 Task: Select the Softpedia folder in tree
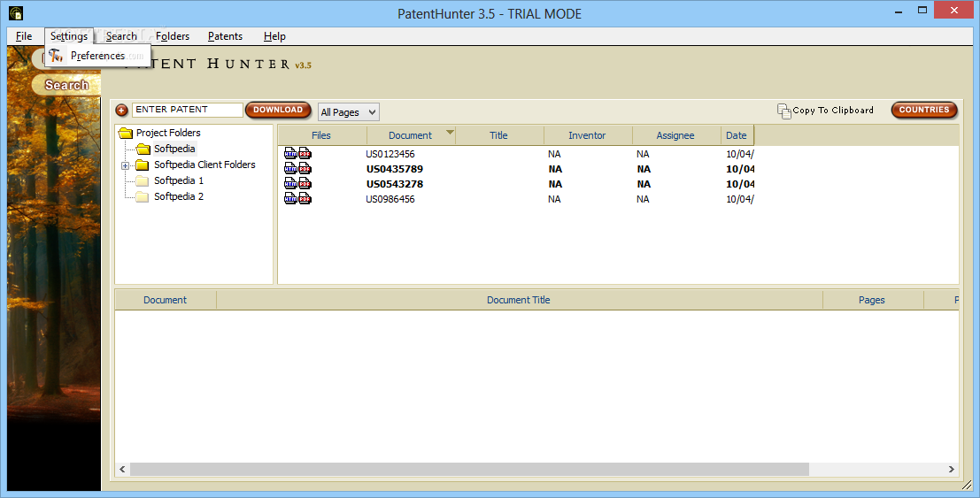(x=174, y=149)
